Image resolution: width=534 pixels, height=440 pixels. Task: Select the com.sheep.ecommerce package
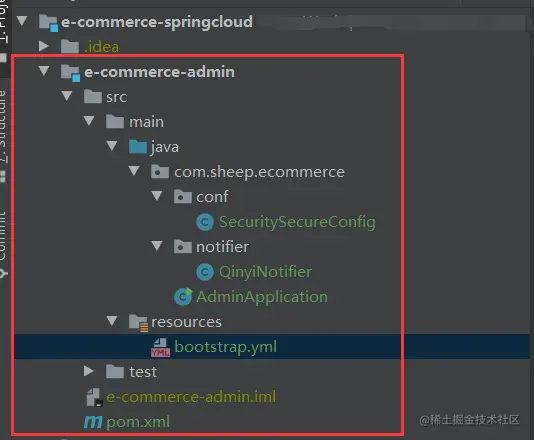point(259,172)
